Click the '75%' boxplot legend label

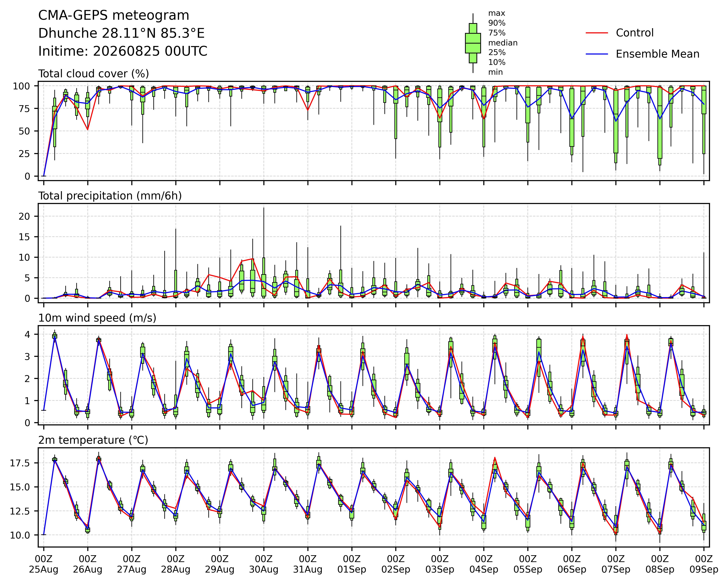point(497,33)
